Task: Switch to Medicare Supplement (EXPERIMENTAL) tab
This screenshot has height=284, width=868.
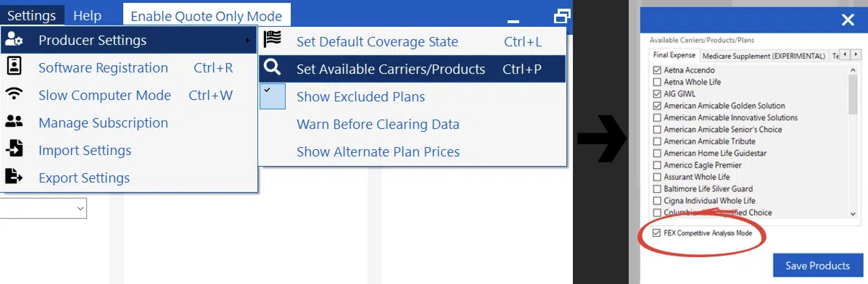Action: click(764, 56)
